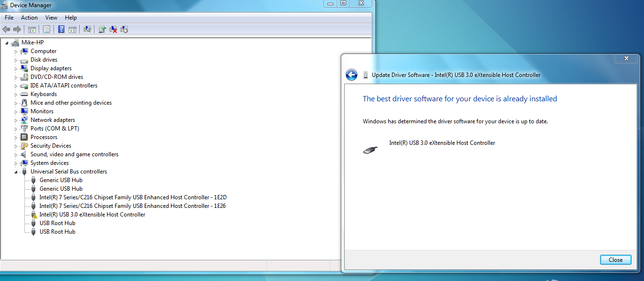Close the Update Driver dialog with X
644x281 pixels.
point(626,58)
